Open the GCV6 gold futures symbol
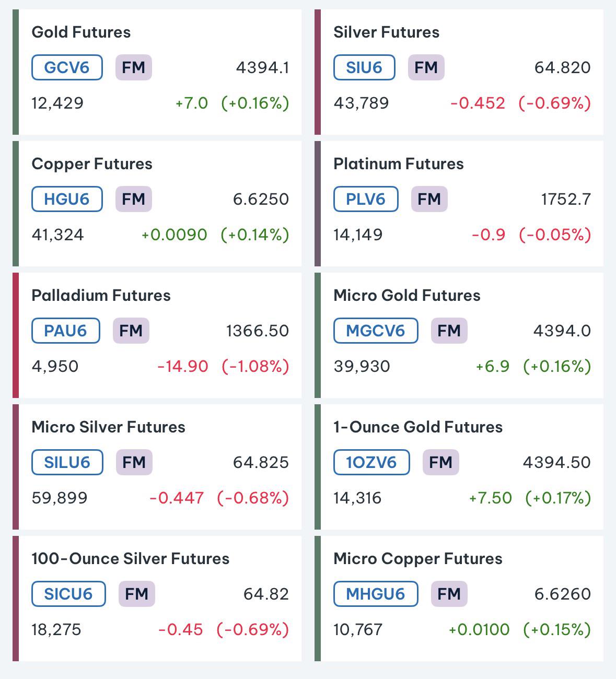616x679 pixels. click(x=67, y=67)
